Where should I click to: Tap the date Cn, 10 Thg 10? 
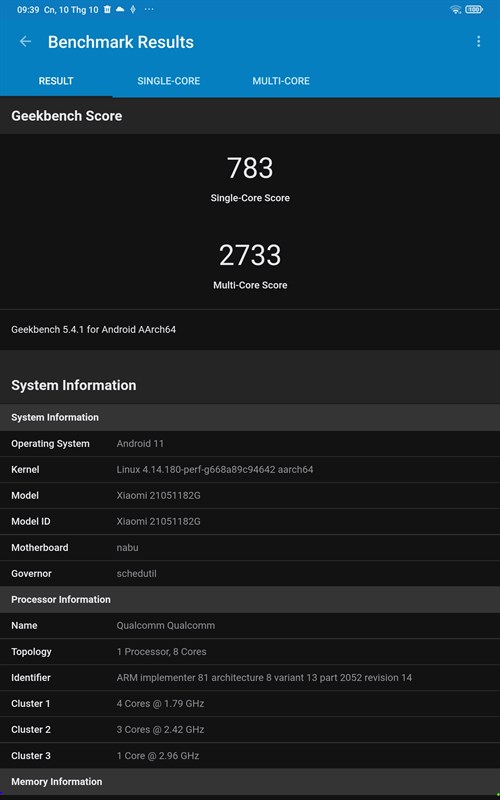pos(71,9)
